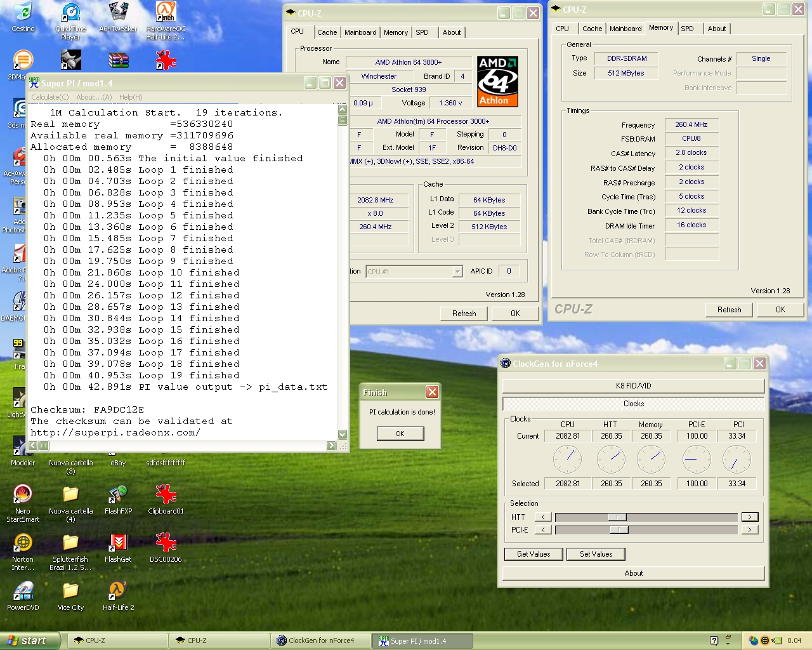Click Refresh in the CPU-Z processor window

tap(464, 314)
